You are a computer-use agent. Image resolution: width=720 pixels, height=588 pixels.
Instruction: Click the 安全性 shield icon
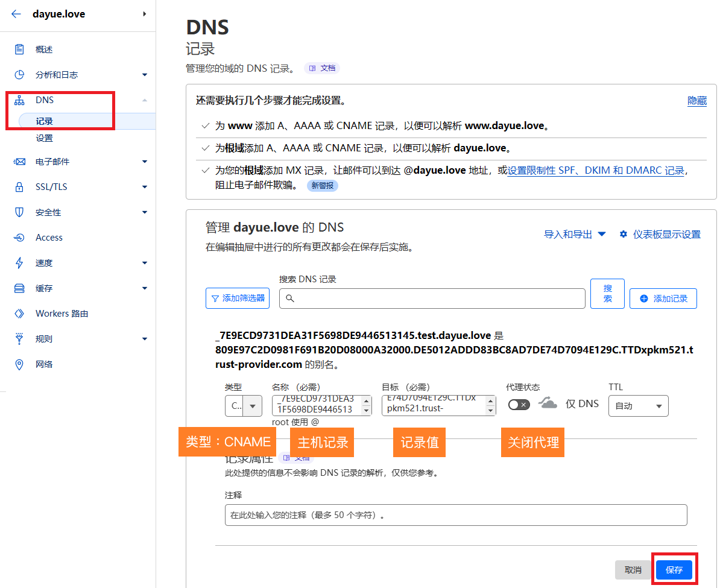tap(19, 212)
